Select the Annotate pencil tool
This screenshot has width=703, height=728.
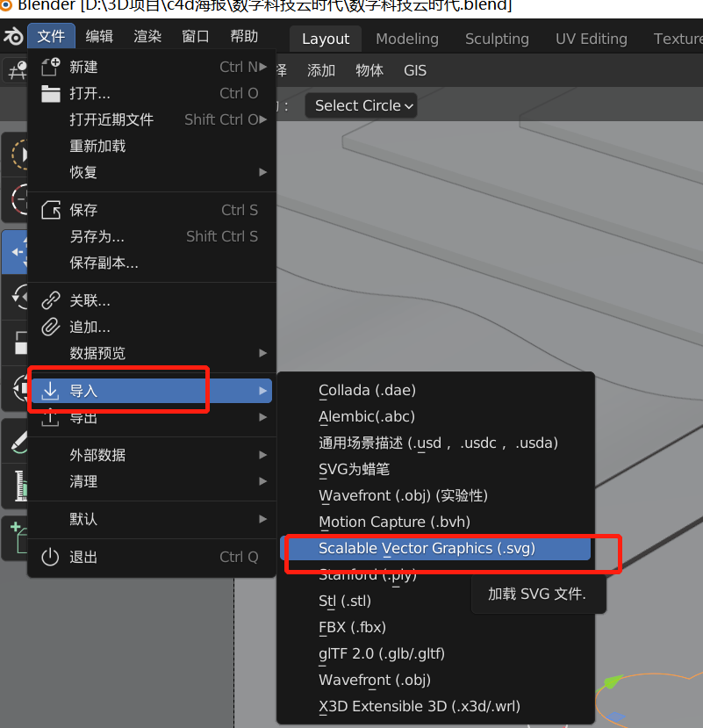(16, 443)
